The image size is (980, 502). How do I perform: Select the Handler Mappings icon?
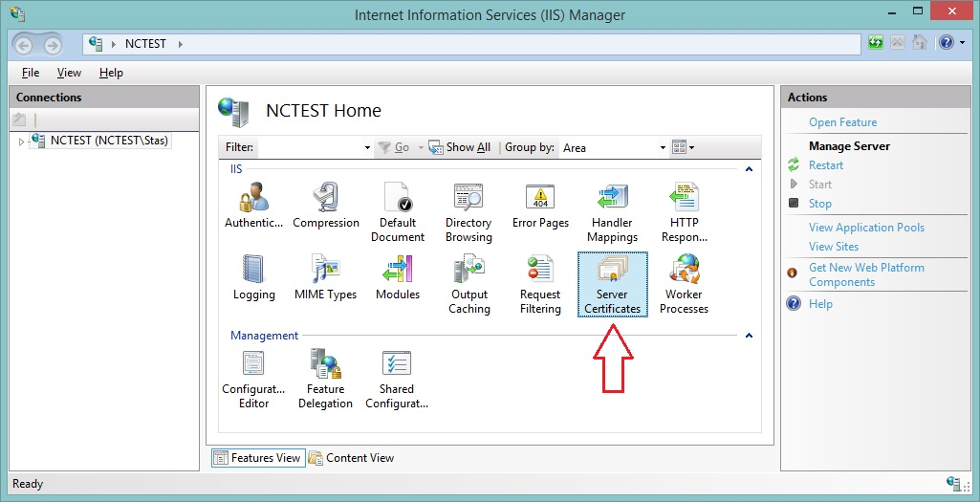click(612, 212)
